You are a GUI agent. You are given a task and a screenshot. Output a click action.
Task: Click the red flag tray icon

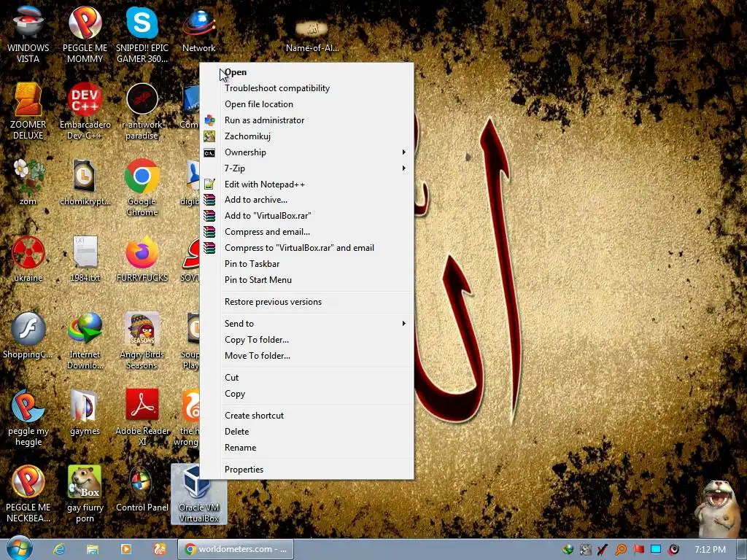click(x=638, y=550)
